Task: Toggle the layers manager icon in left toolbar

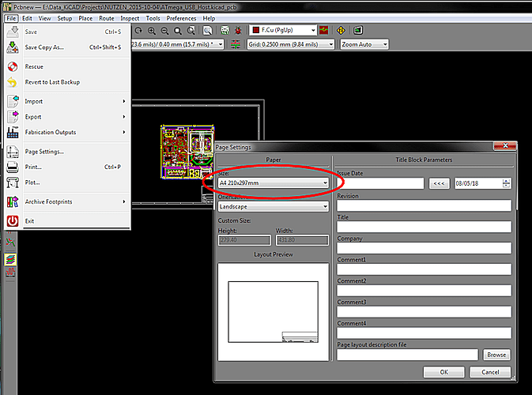Action: click(10, 259)
